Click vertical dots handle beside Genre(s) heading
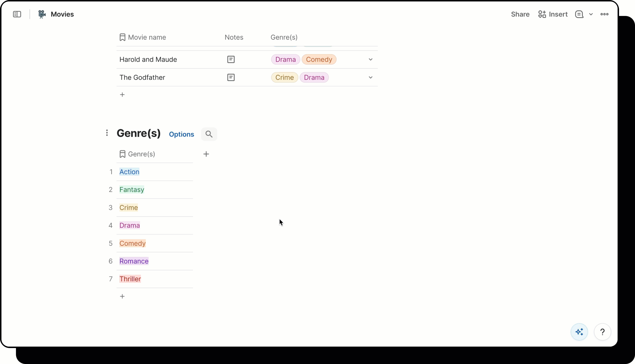The width and height of the screenshot is (635, 364). tap(107, 133)
